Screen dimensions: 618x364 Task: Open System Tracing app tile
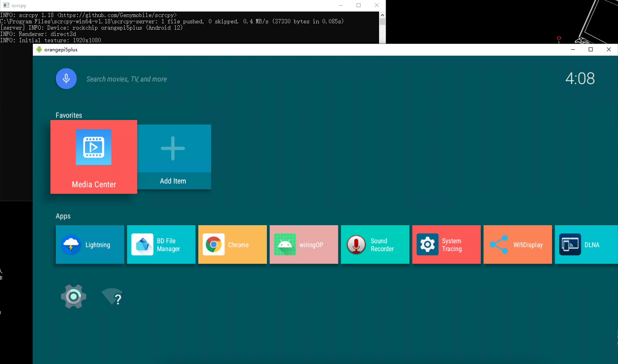pos(446,245)
